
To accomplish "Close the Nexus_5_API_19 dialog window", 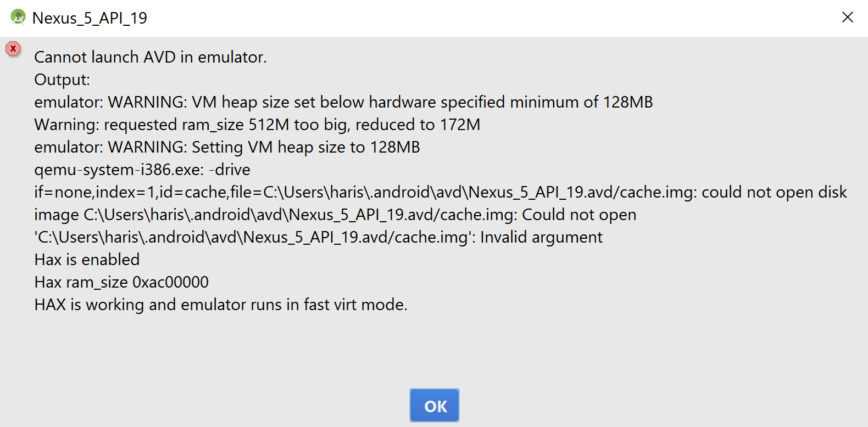I will pos(847,18).
